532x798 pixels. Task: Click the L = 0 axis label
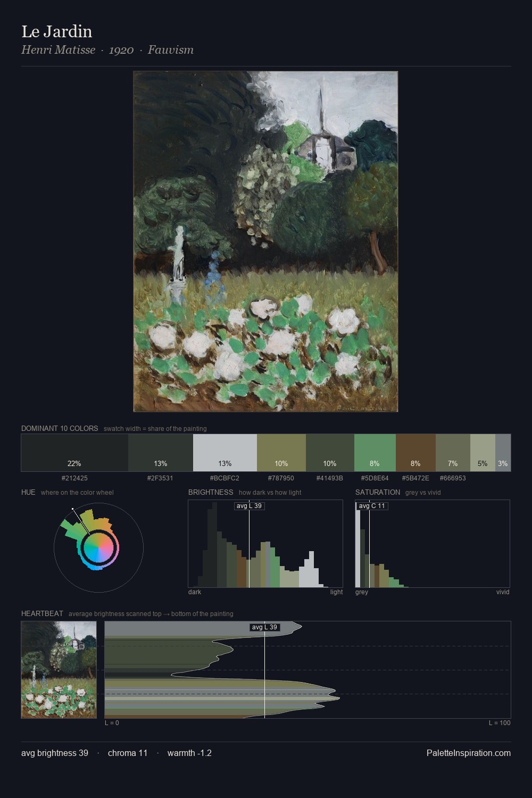pos(112,723)
